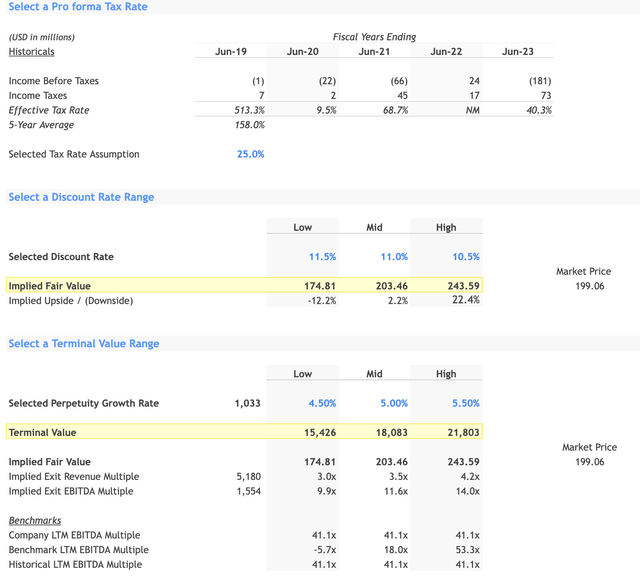The height and width of the screenshot is (581, 640).
Task: Select the High discount rate 10.5%
Action: coord(465,257)
